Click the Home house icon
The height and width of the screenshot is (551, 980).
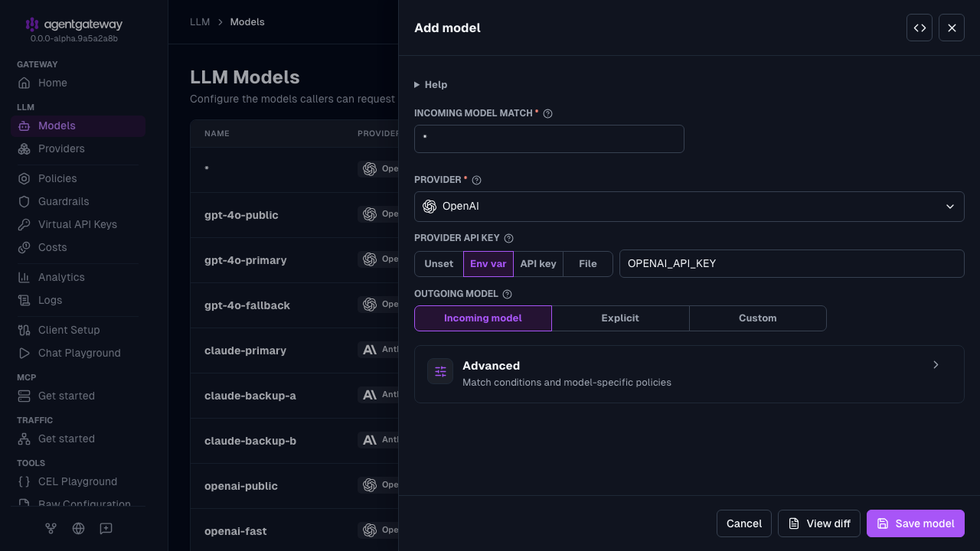pyautogui.click(x=24, y=83)
